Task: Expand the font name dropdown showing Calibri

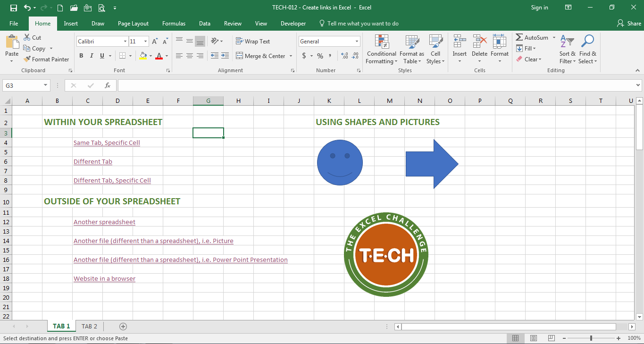Action: [125, 42]
